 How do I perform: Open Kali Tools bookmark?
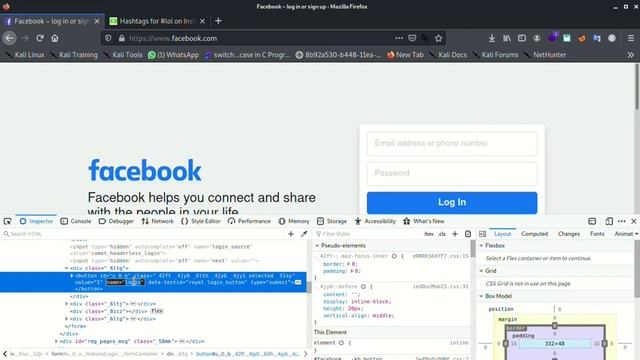pyautogui.click(x=122, y=55)
